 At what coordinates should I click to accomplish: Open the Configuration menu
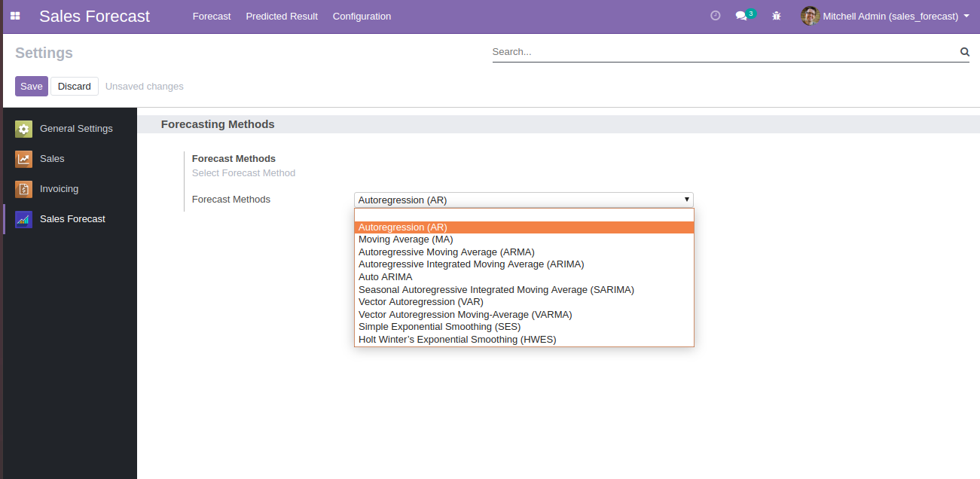click(362, 16)
